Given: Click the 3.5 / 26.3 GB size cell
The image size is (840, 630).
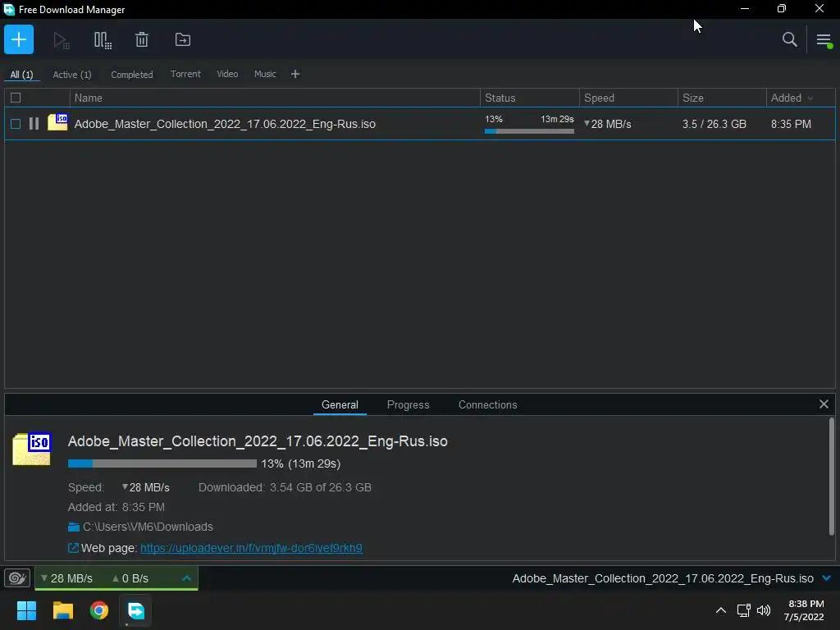Looking at the screenshot, I should click(x=714, y=124).
